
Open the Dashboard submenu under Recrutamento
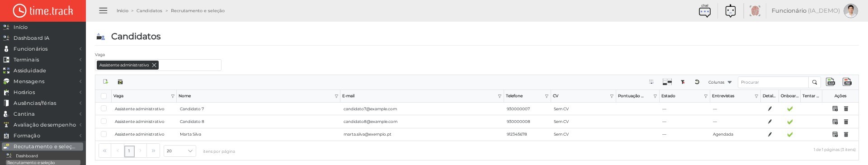(43, 156)
